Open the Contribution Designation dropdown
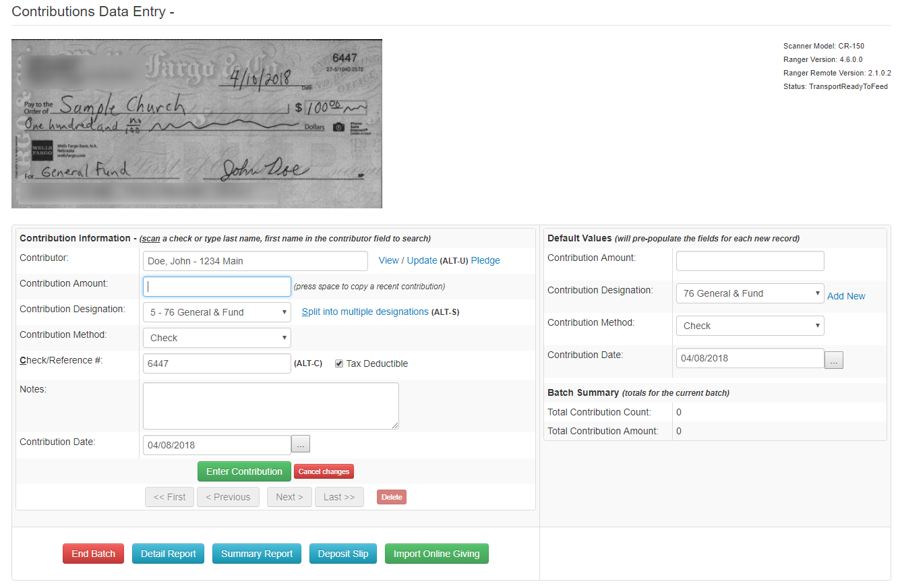The height and width of the screenshot is (588, 898). [216, 312]
